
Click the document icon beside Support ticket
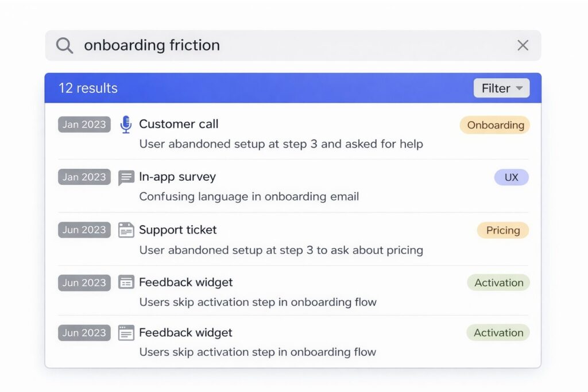[126, 230]
